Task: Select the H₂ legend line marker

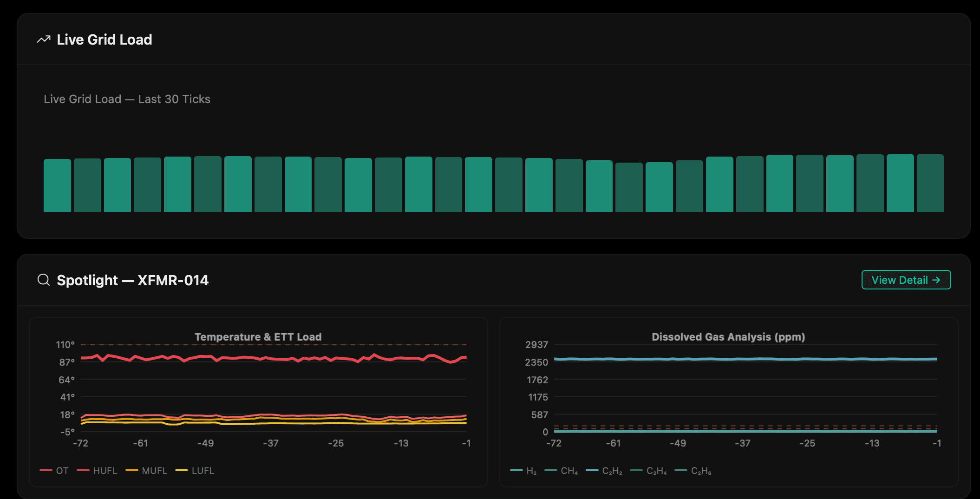Action: click(x=516, y=470)
